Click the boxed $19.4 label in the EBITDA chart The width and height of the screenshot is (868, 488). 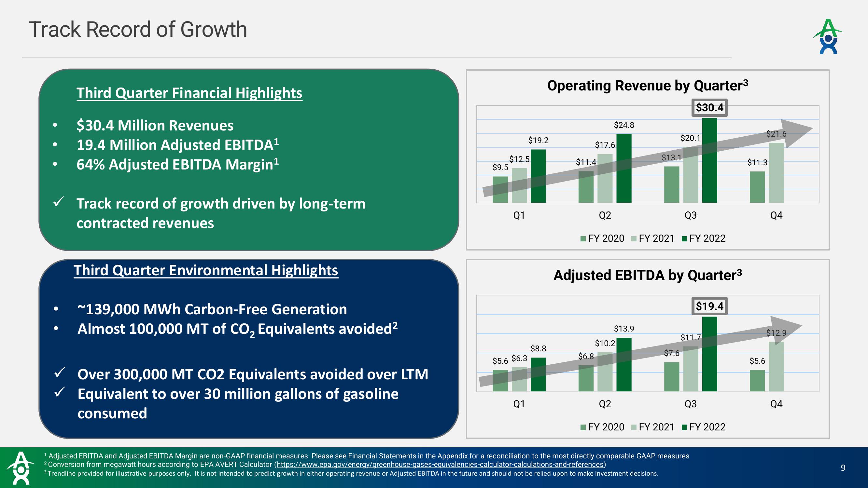(709, 306)
